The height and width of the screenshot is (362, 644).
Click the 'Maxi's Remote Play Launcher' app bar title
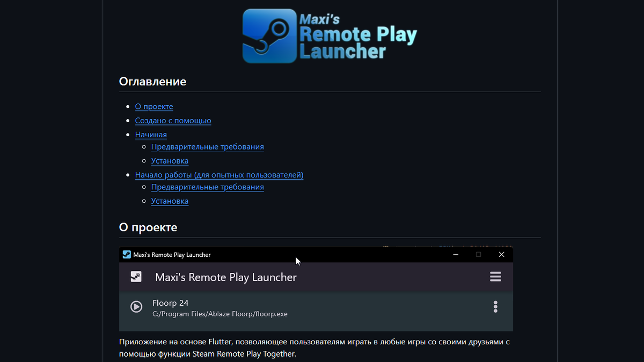226,277
